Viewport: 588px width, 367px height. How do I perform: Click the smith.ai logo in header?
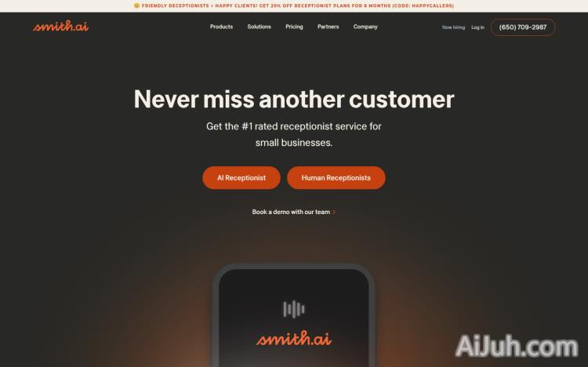60,26
